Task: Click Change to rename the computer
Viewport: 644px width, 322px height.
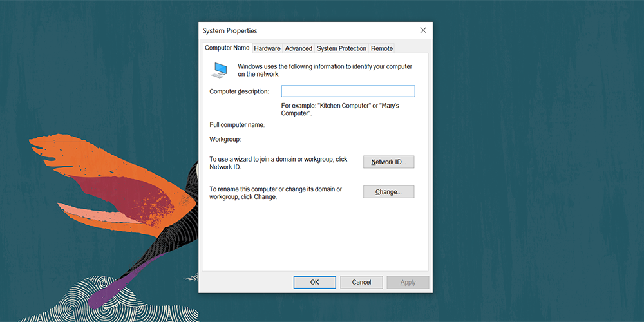Action: 388,192
